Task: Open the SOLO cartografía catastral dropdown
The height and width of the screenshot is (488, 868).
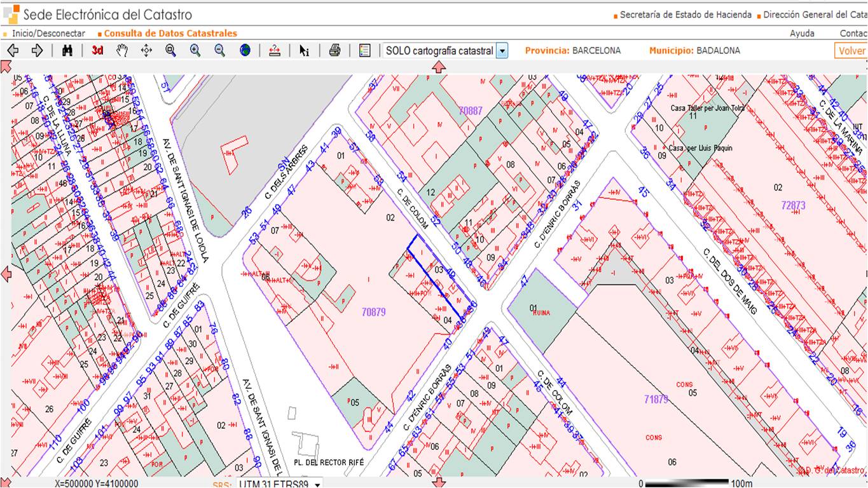Action: pyautogui.click(x=502, y=51)
